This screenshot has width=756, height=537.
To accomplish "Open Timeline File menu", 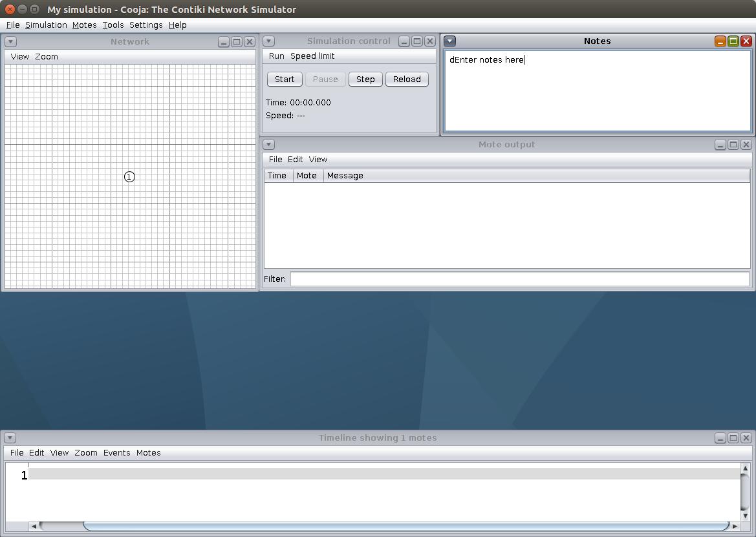I will tap(17, 453).
